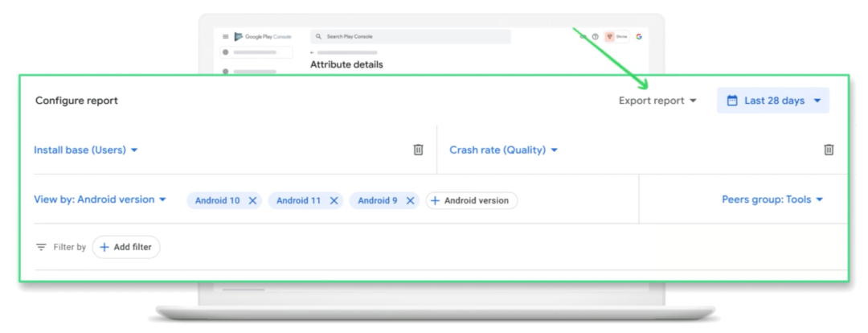The image size is (868, 333).
Task: Select the Android 10 chip label
Action: pyautogui.click(x=218, y=200)
